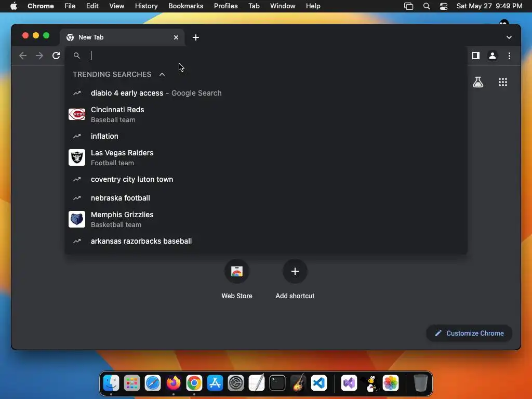Open Google apps grid icon
The image size is (532, 399).
coord(503,82)
